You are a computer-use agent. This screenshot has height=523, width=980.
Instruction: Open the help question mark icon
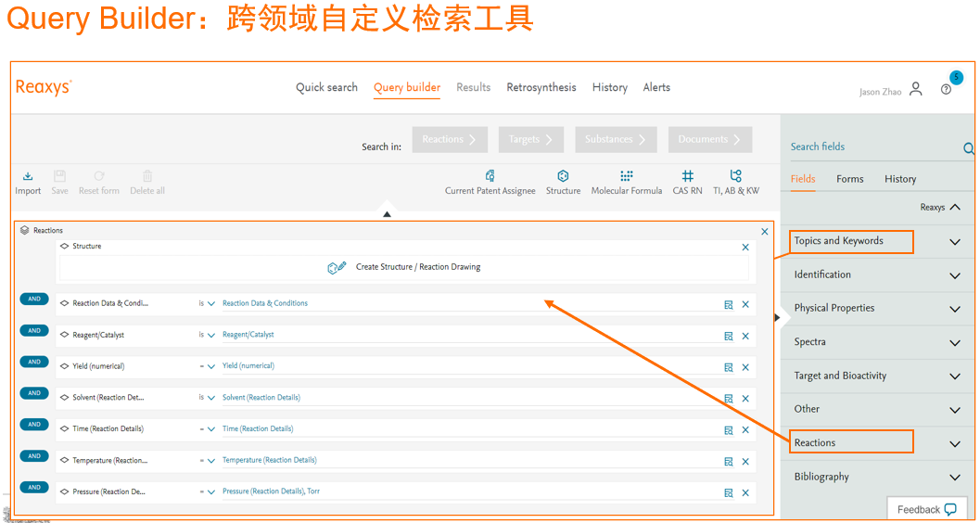click(947, 89)
